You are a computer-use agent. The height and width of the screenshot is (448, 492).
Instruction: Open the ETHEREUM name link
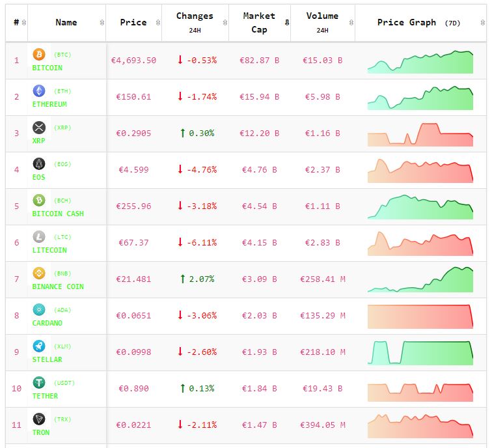(x=49, y=104)
